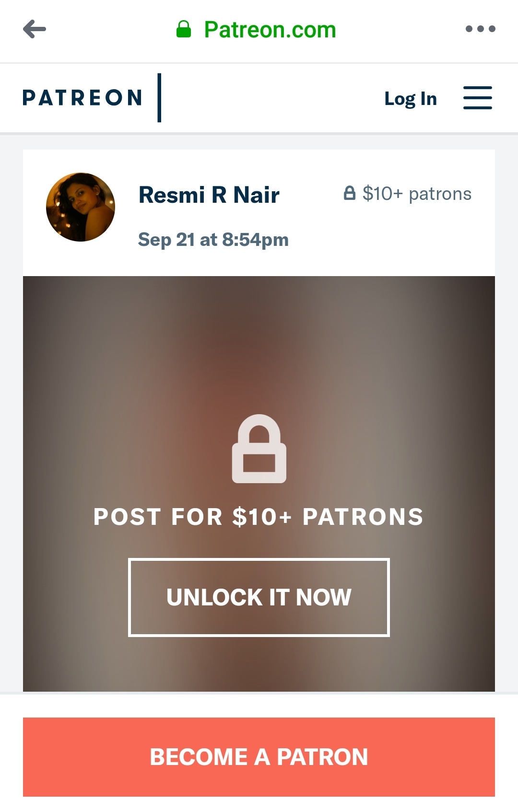This screenshot has width=518, height=812.
Task: Click the "$10+ patrons" tier label
Action: coord(417,194)
